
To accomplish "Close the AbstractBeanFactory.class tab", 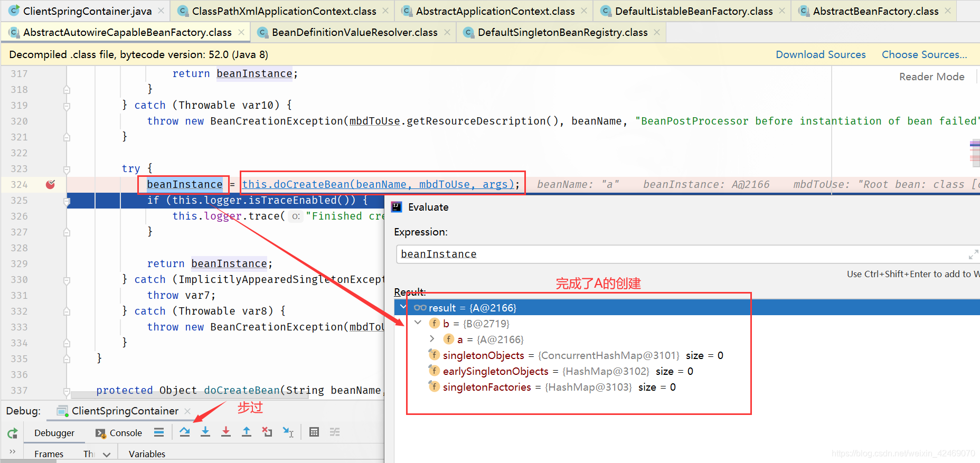I will (948, 11).
